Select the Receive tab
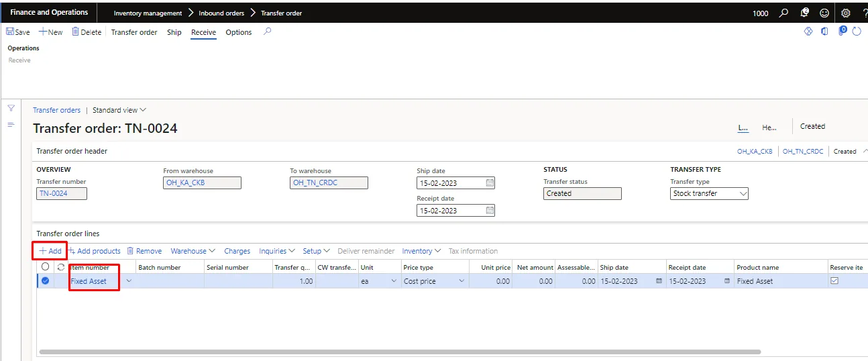 pyautogui.click(x=203, y=32)
